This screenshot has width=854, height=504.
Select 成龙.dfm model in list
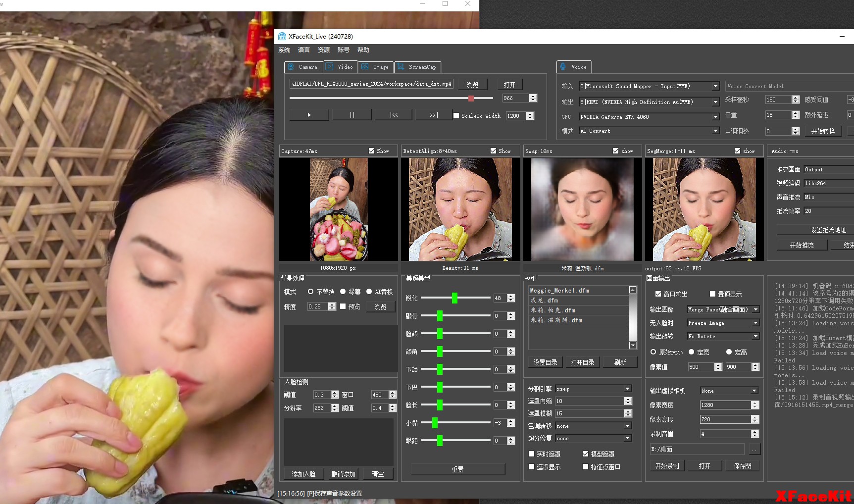[578, 301]
